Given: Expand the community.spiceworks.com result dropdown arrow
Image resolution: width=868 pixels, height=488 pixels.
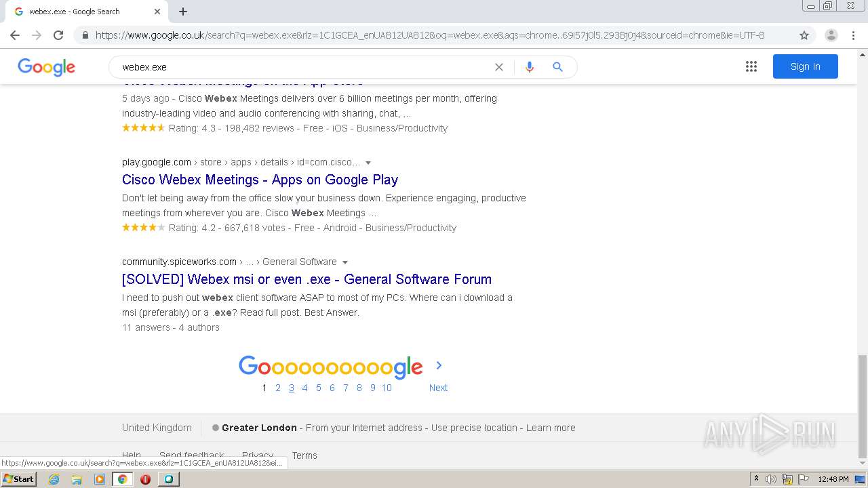Looking at the screenshot, I should click(345, 262).
